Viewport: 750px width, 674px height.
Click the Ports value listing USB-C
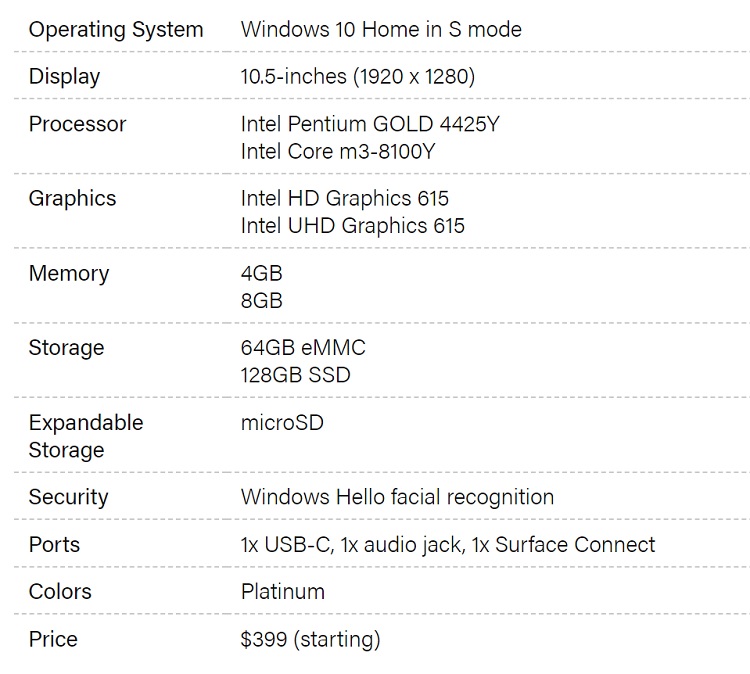coord(448,545)
